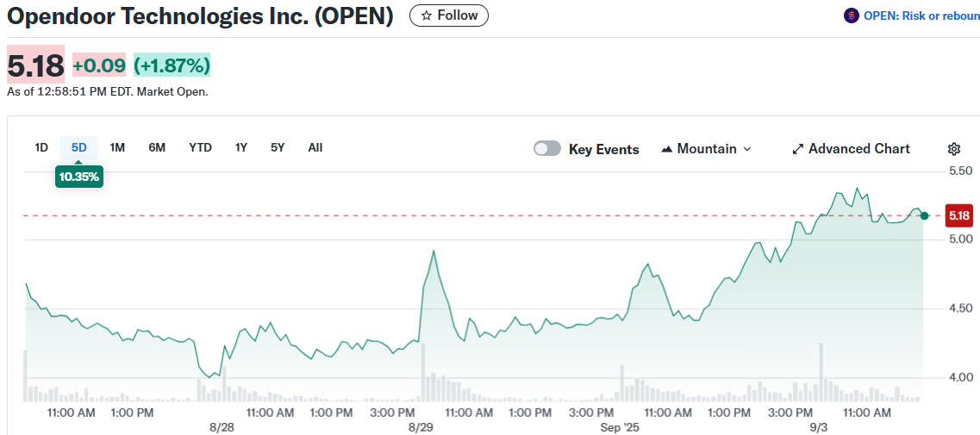Select the 1Y time range
The width and height of the screenshot is (980, 435).
[x=241, y=148]
